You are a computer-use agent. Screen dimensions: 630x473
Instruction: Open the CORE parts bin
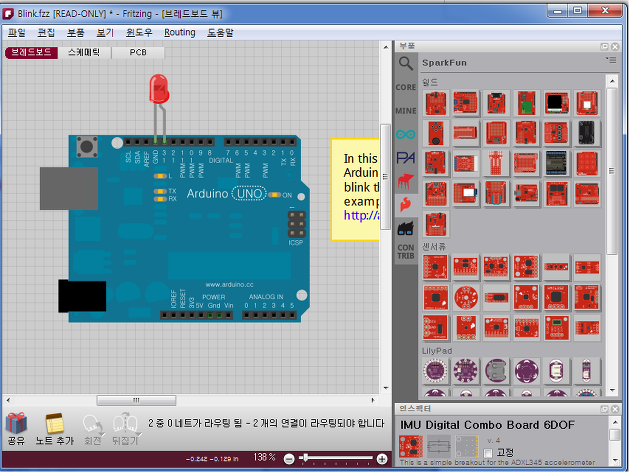pos(406,87)
